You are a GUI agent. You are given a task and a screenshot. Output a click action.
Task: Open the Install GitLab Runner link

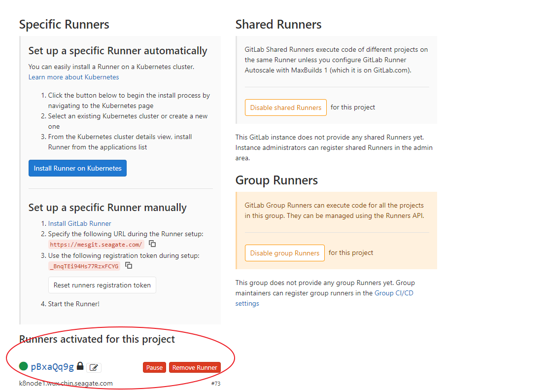tap(79, 223)
